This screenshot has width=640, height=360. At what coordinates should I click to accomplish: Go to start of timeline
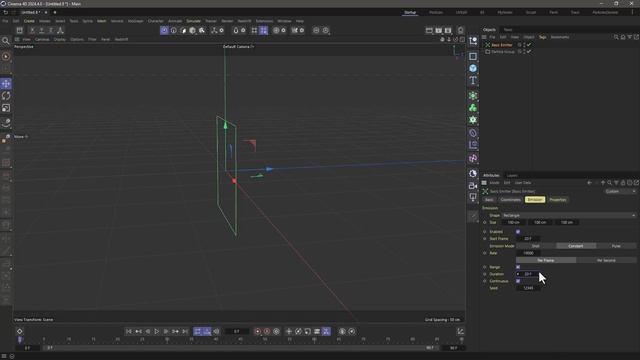click(129, 331)
